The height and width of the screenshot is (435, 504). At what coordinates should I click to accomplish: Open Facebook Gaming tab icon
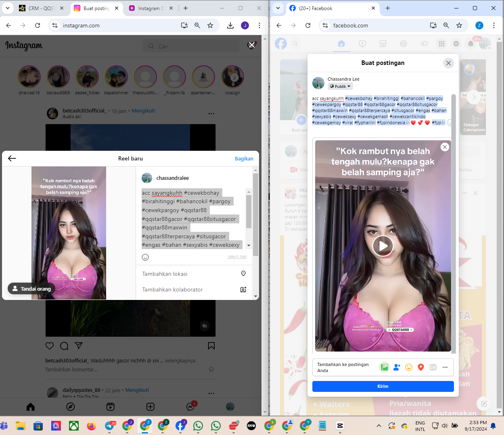click(x=425, y=44)
